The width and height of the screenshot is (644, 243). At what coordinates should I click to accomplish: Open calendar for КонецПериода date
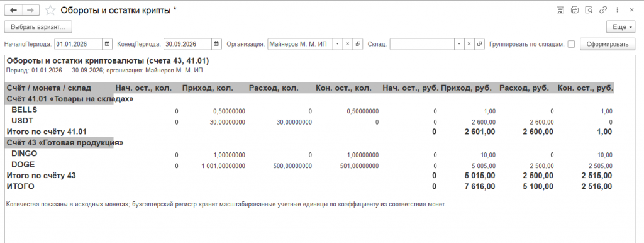(217, 44)
